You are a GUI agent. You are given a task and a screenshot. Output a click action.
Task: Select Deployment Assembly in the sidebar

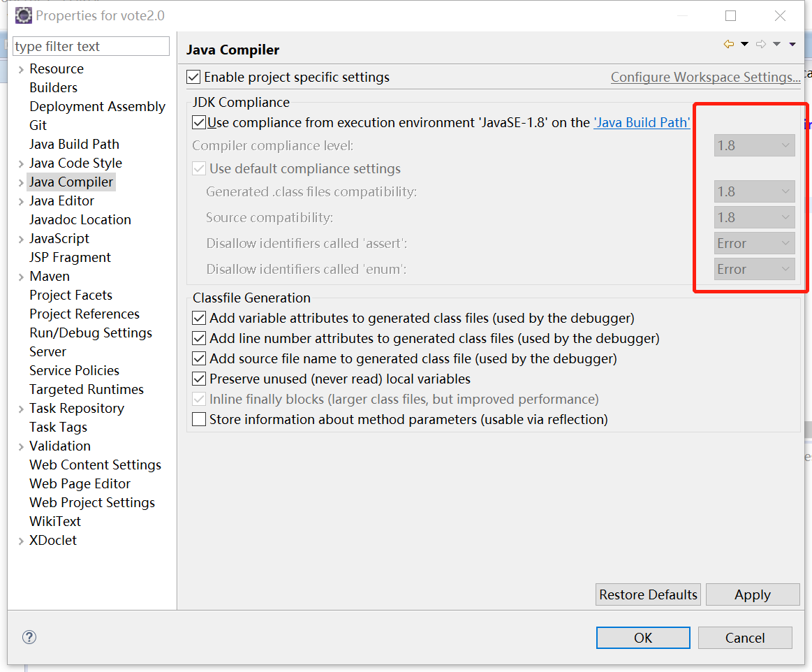[97, 106]
